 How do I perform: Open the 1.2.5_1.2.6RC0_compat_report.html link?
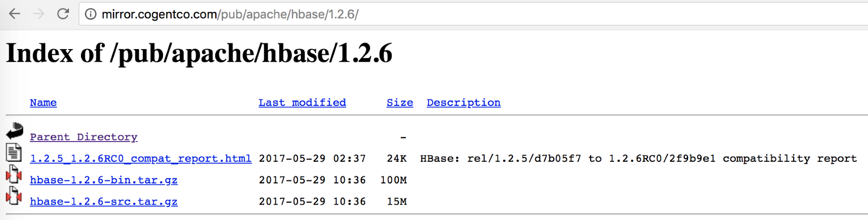[x=141, y=158]
